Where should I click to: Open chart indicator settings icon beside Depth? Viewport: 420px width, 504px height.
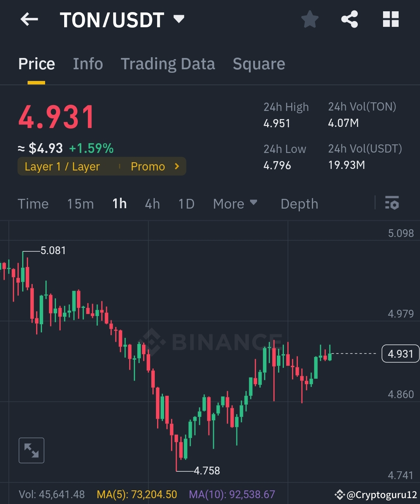point(392,203)
